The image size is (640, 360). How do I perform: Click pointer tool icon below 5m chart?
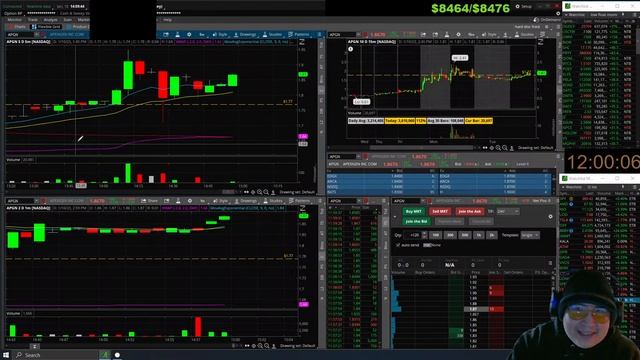coord(273,192)
